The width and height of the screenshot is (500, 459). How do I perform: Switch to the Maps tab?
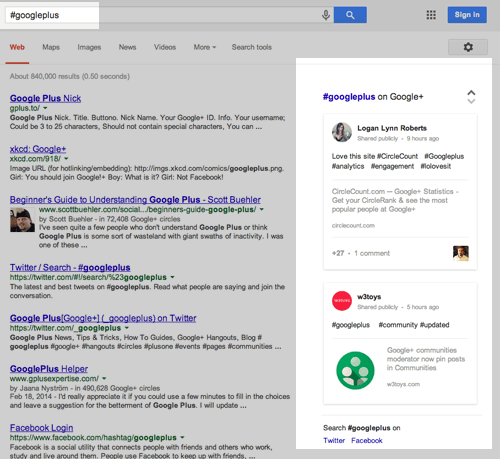[x=51, y=47]
